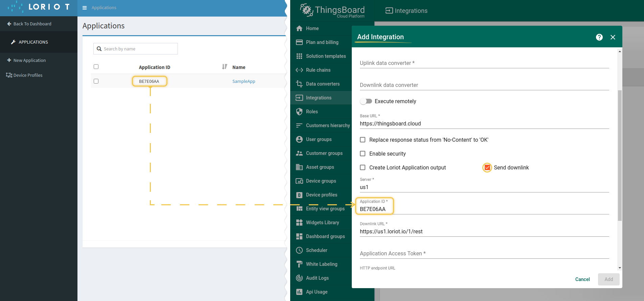Click the Integrations sidebar icon
The width and height of the screenshot is (644, 301).
pyautogui.click(x=299, y=98)
